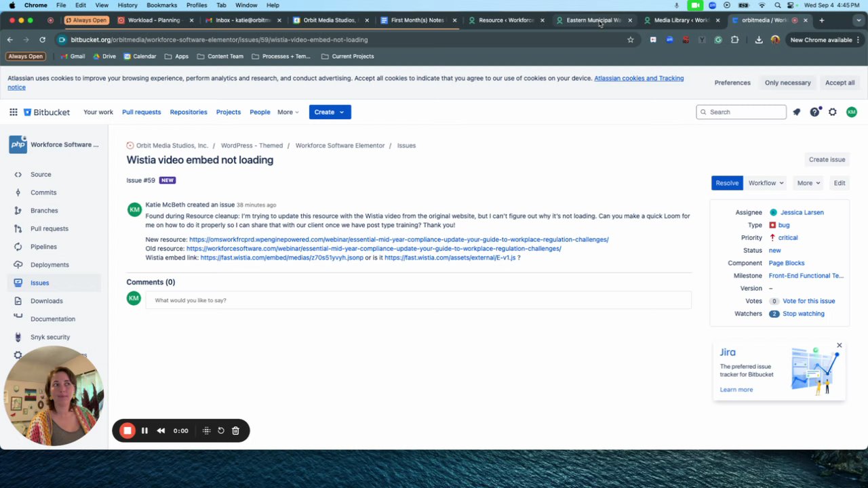Click Only necessary cookies

tap(787, 83)
